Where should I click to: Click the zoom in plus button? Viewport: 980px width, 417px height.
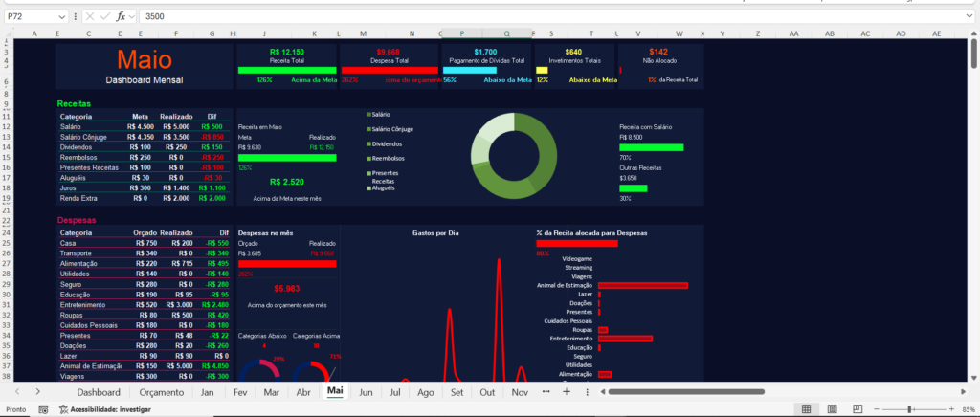(950, 408)
